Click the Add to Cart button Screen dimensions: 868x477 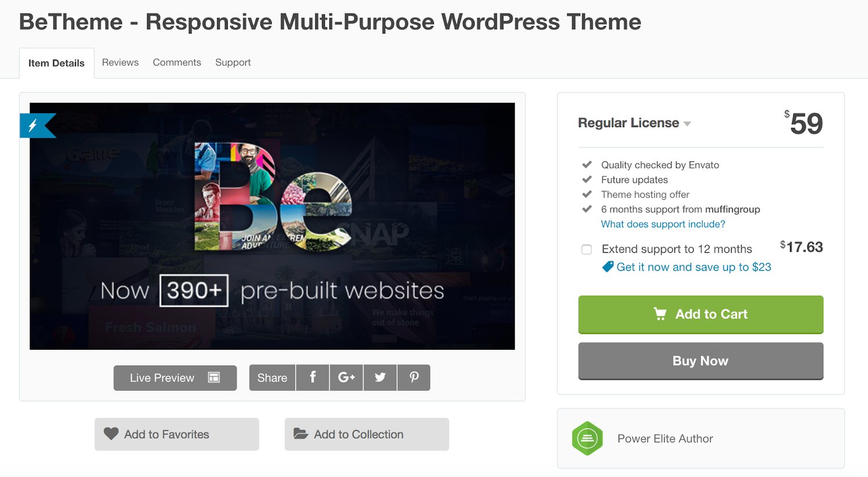[x=701, y=315]
